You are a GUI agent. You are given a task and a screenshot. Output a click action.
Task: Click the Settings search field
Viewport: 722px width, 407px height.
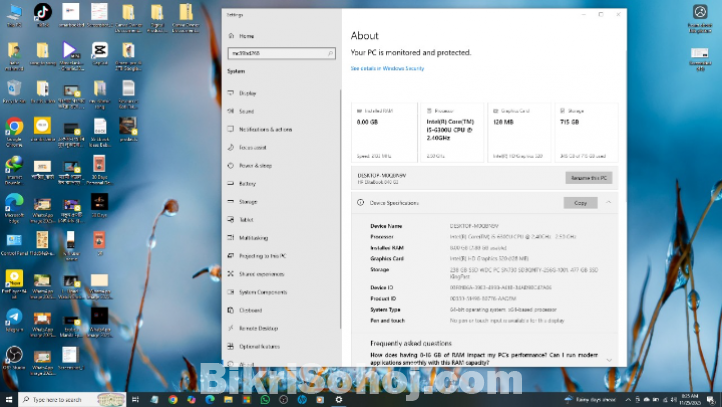coord(281,53)
